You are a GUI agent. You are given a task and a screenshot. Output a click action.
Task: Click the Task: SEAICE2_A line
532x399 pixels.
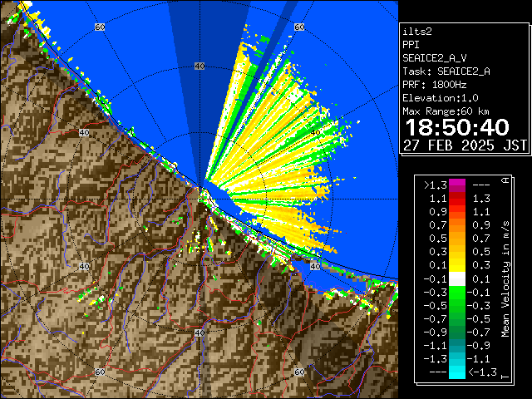(446, 71)
